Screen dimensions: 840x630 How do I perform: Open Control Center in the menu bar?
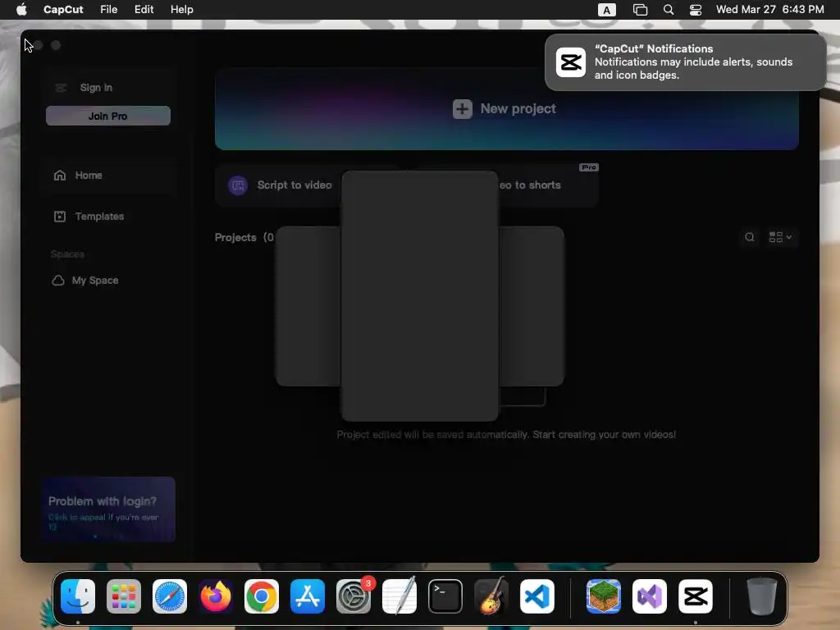(x=696, y=10)
